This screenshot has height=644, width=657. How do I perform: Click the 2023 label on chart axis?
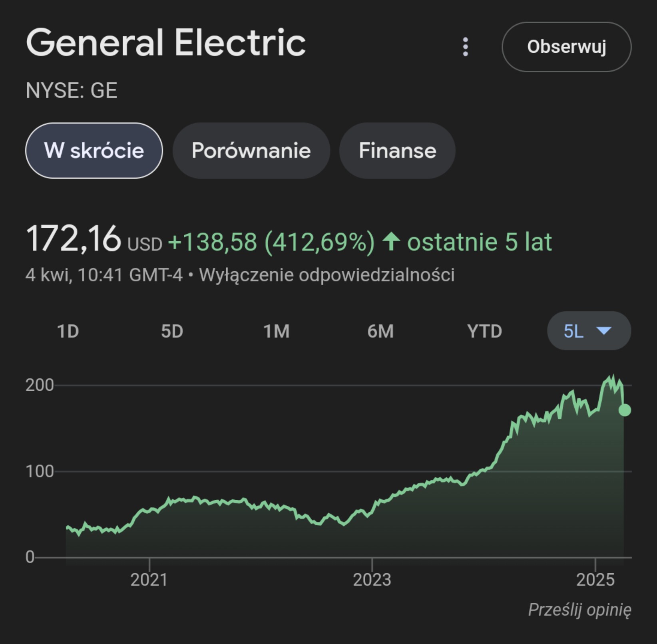372,579
